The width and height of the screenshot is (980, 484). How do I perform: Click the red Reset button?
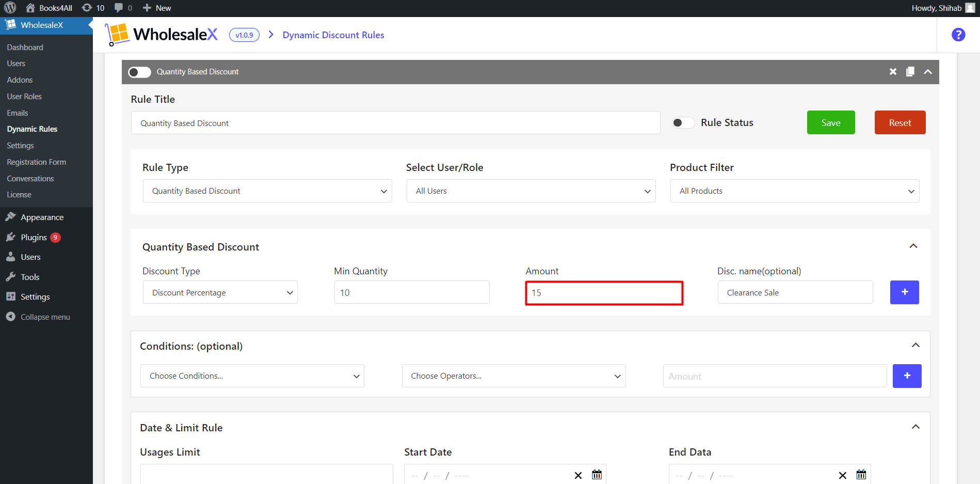coord(900,122)
